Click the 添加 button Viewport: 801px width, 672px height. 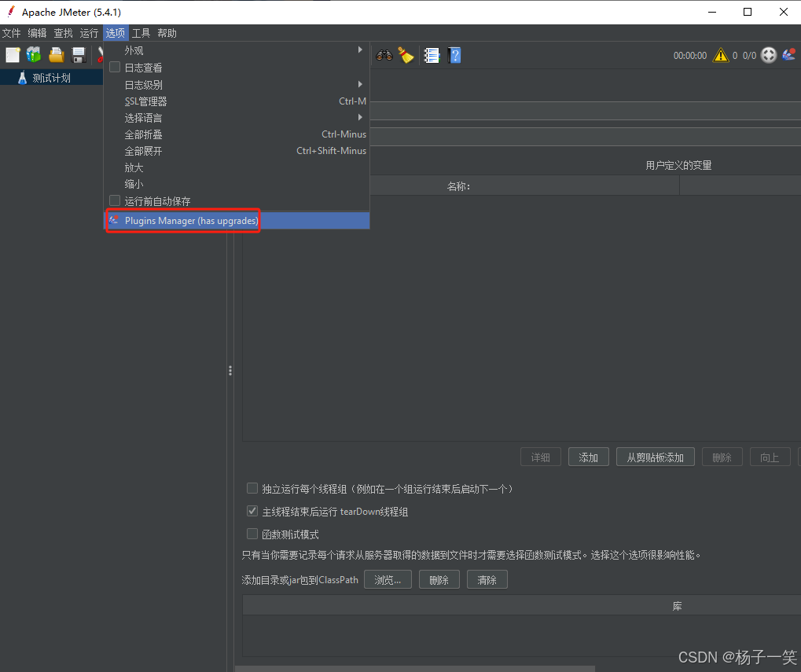click(x=589, y=457)
